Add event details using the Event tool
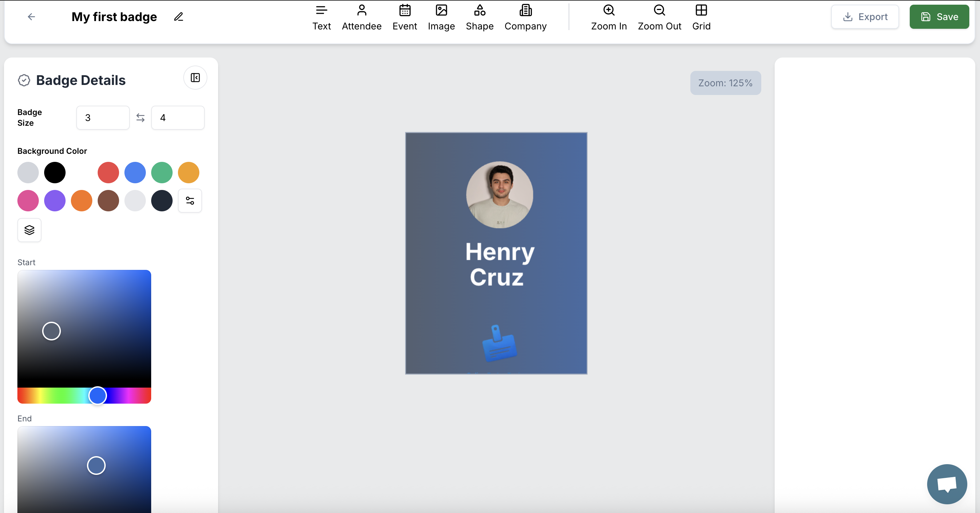 (404, 17)
